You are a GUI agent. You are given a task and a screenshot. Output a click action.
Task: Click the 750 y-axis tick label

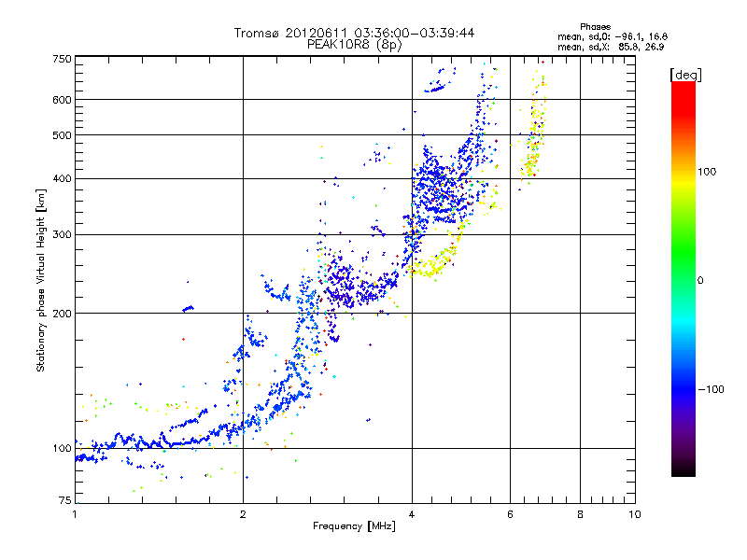point(62,59)
